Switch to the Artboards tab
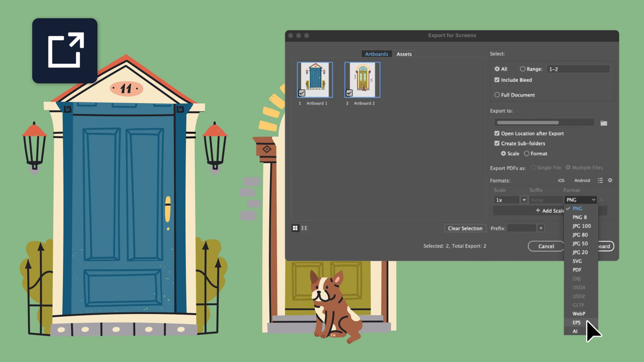644x362 pixels. tap(376, 54)
